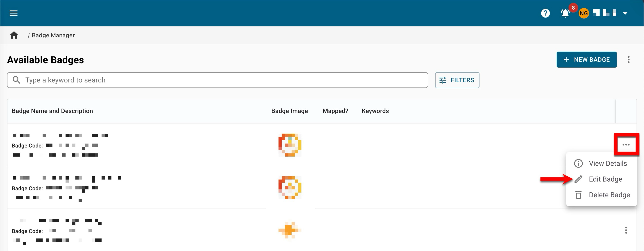Click the first badge's image thumbnail
Viewport: 644px width, 251px height.
coord(290,145)
